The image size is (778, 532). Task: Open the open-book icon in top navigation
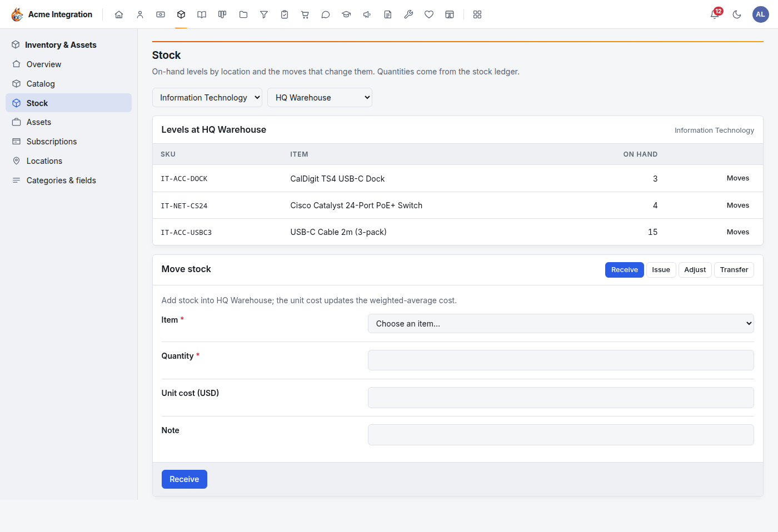click(202, 14)
